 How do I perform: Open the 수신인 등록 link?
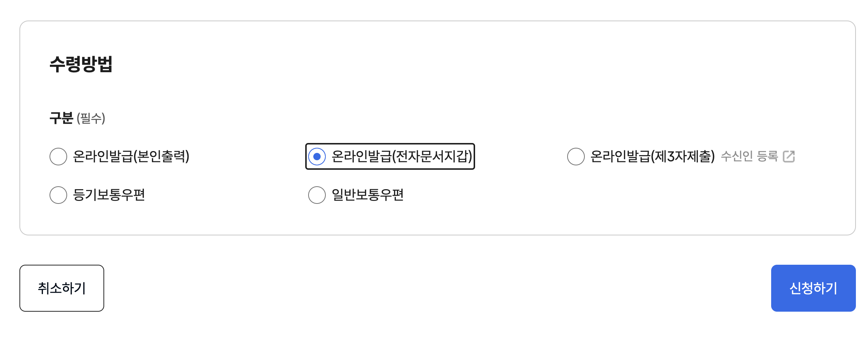pos(750,156)
